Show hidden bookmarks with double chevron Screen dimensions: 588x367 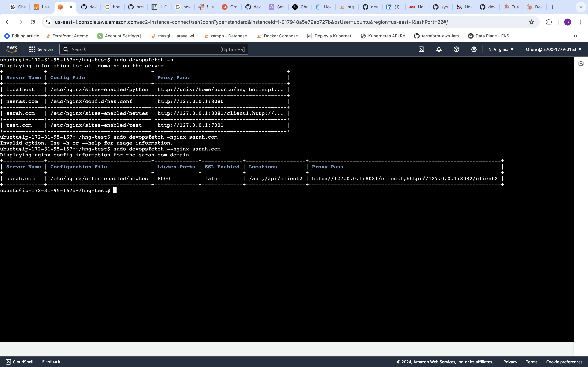(x=575, y=36)
